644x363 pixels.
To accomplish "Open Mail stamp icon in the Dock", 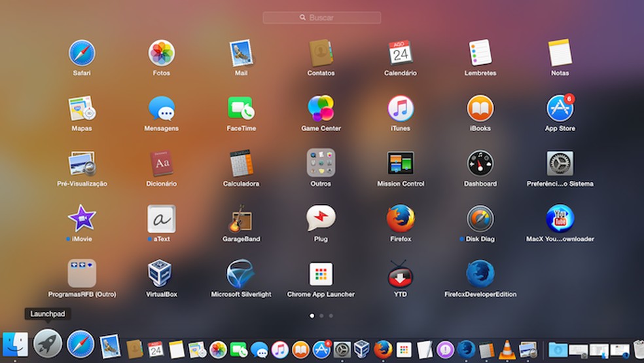I will 110,346.
